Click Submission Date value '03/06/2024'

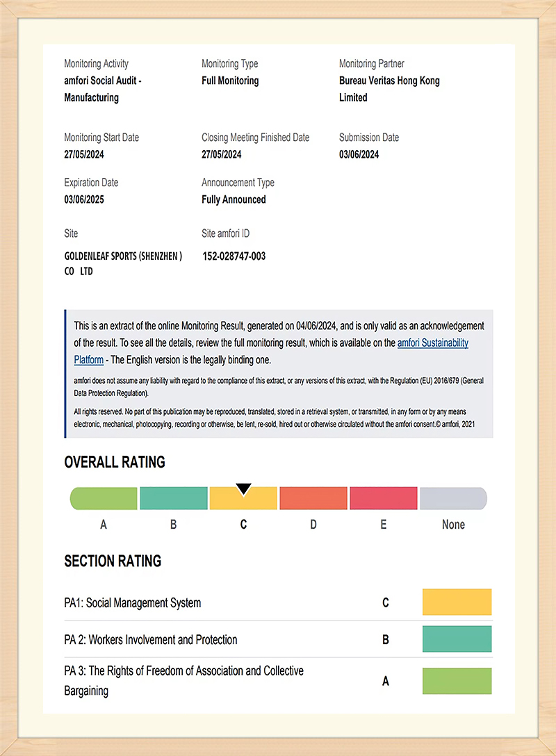click(359, 154)
